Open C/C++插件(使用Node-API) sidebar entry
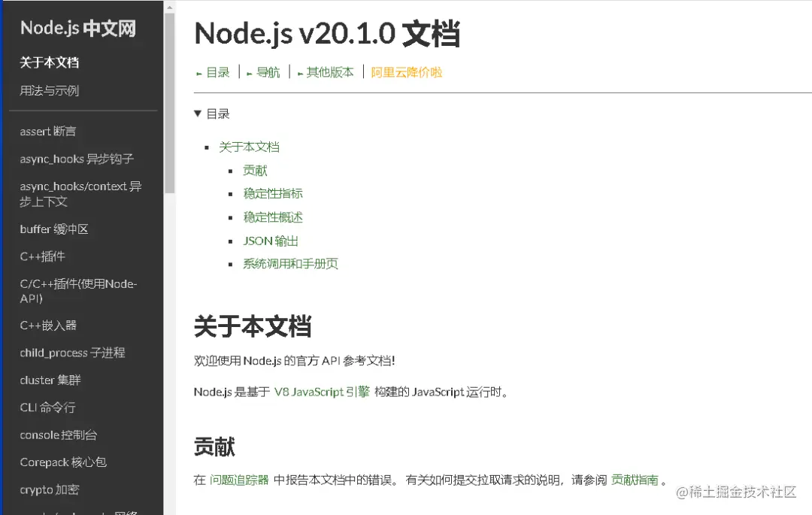Screen dimensions: 812x515 coord(78,291)
